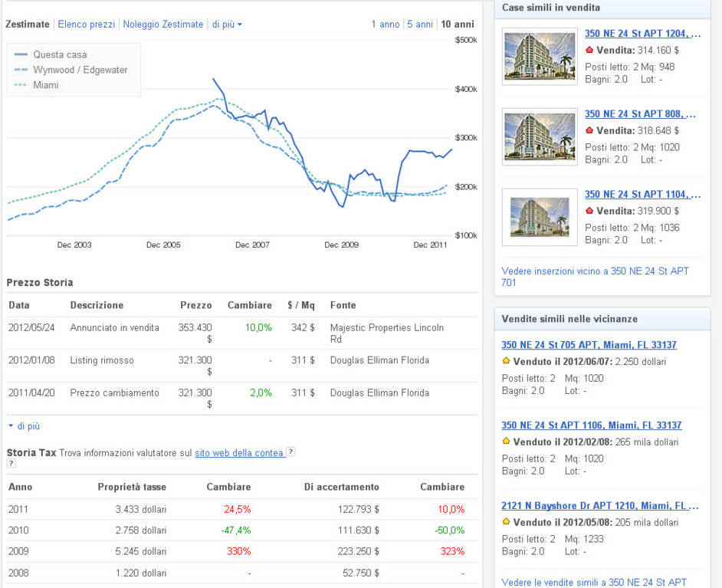The width and height of the screenshot is (722, 588).
Task: Switch to Elenco prezzi tab
Action: click(86, 24)
